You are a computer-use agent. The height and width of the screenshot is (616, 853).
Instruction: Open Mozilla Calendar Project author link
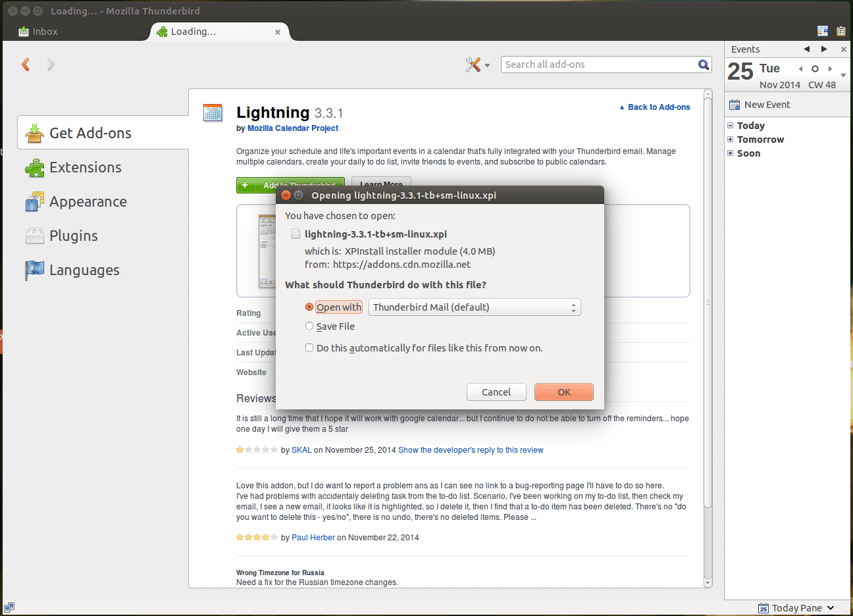click(x=293, y=128)
